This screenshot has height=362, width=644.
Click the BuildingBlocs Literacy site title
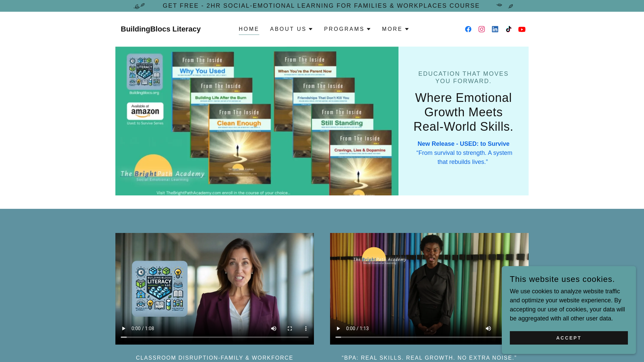tap(161, 29)
